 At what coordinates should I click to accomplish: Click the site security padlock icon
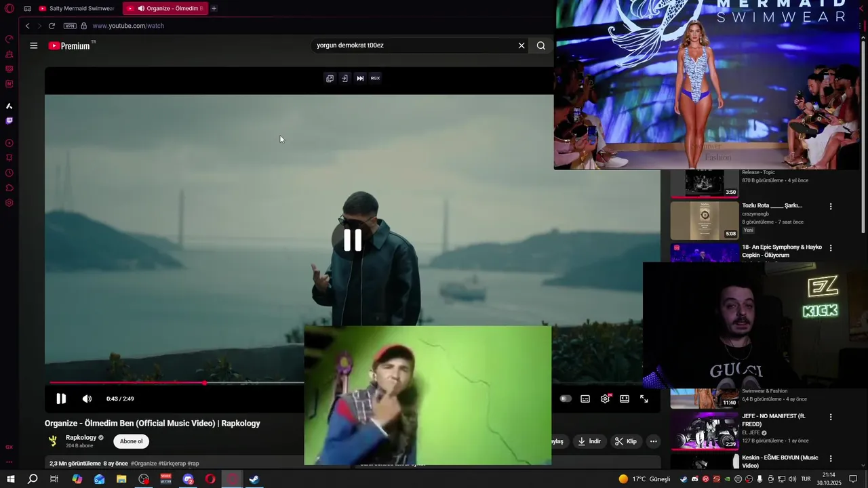84,26
